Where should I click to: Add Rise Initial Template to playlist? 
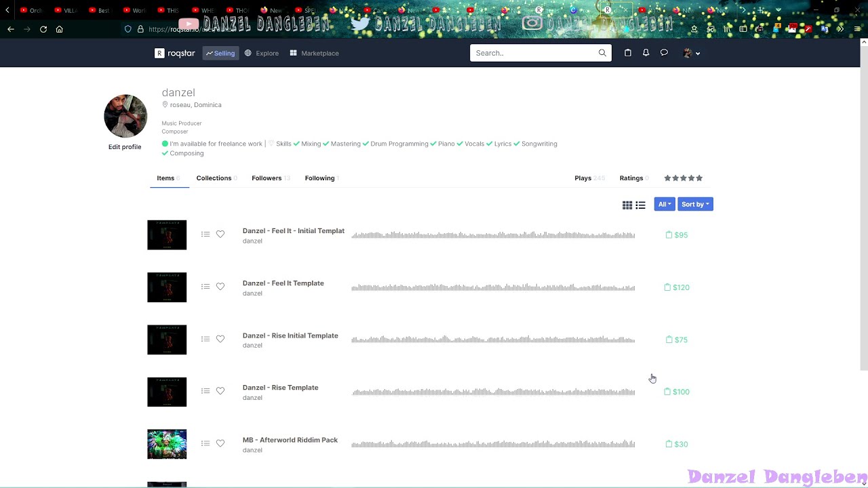(x=205, y=339)
